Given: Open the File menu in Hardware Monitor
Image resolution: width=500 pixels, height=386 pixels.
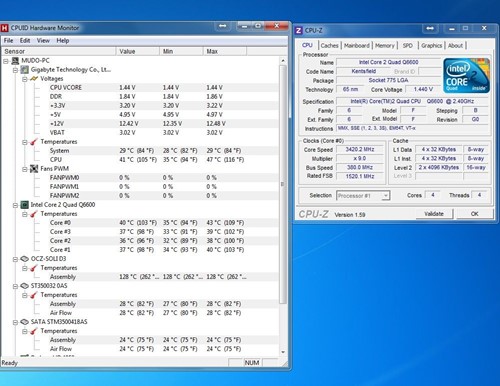Looking at the screenshot, I should click(8, 41).
